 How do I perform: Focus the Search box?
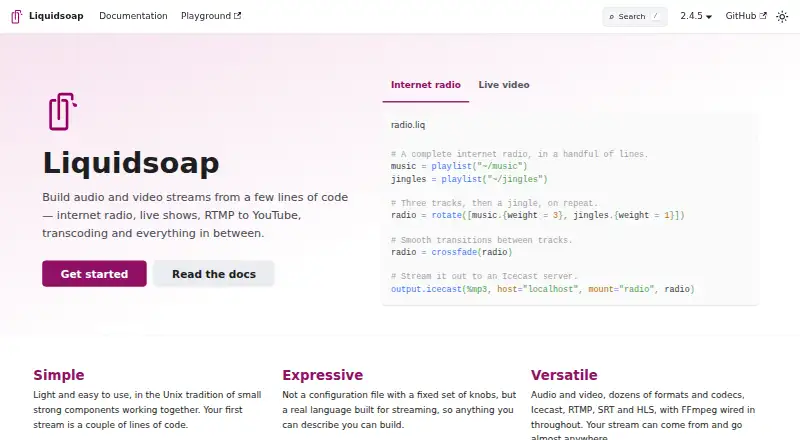point(635,16)
